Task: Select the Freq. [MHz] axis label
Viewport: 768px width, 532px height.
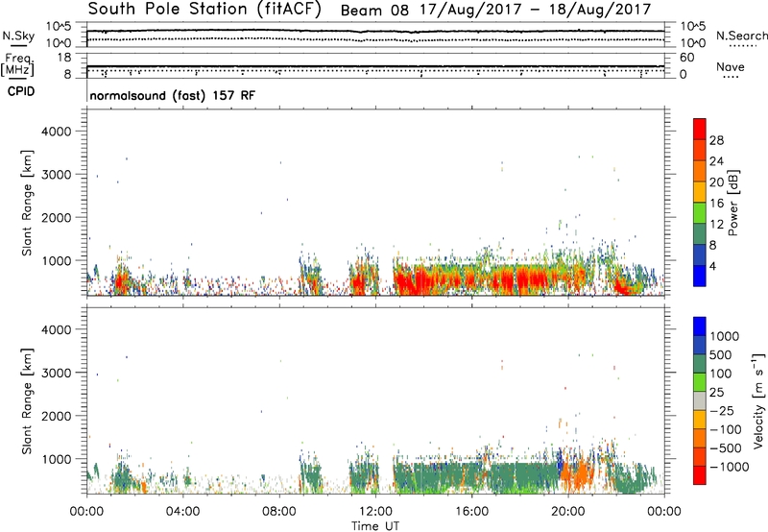Action: point(17,65)
